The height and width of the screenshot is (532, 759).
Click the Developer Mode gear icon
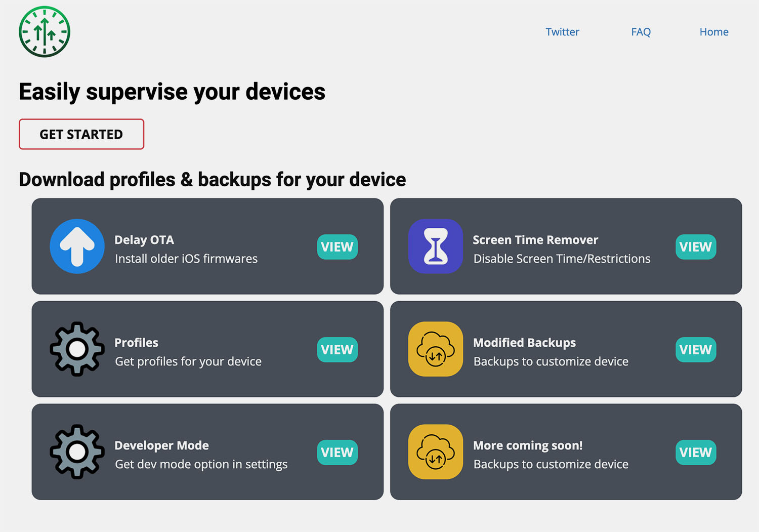[x=77, y=452]
